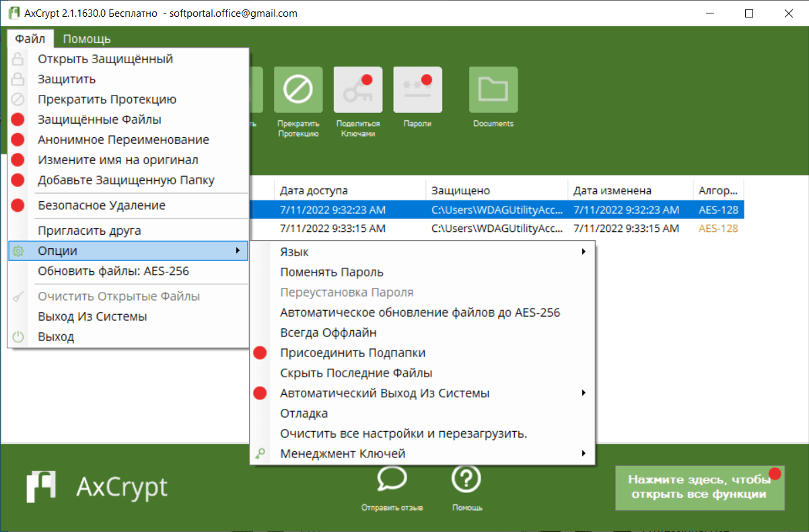
Task: Select Очистить все настройки и перезагрузить
Action: (x=423, y=434)
